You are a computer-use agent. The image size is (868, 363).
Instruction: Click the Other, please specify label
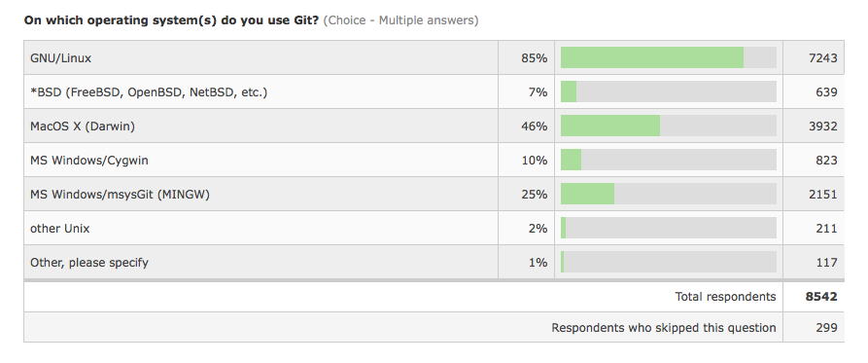tap(89, 263)
